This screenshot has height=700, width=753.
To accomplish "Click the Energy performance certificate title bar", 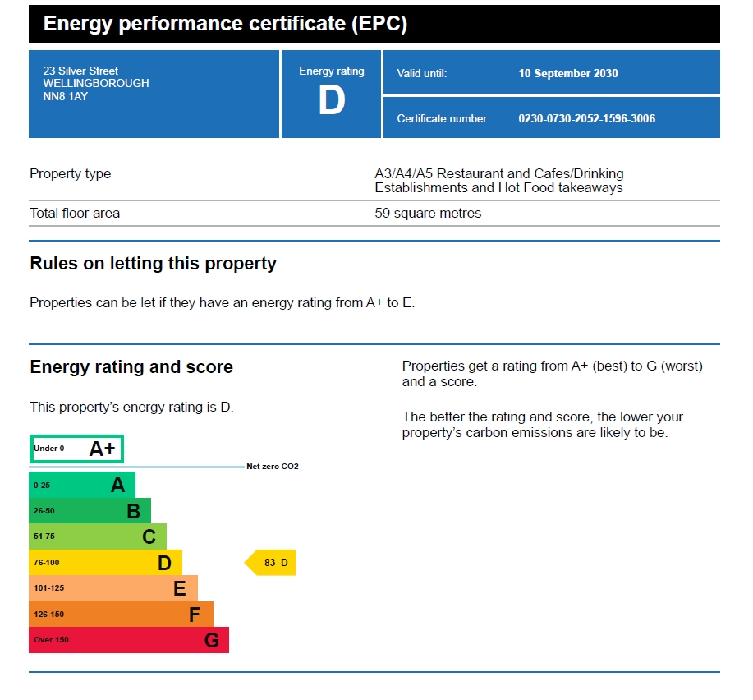I will (374, 25).
